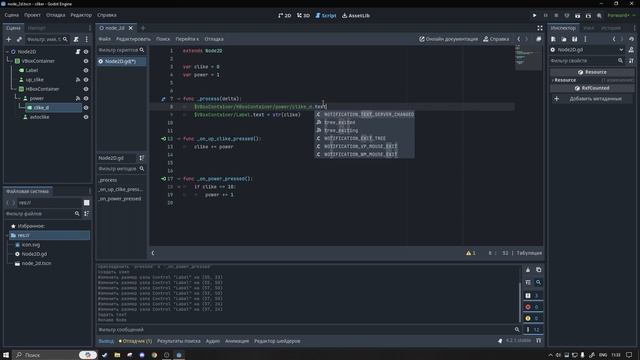
Task: Open the Node2D.gd object dropdown in Inspector
Action: point(587,50)
